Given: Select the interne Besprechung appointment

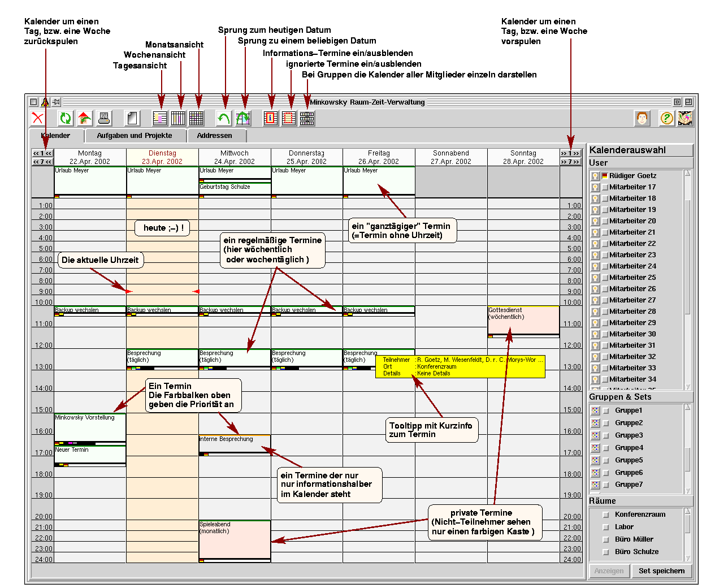Looking at the screenshot, I should point(235,445).
